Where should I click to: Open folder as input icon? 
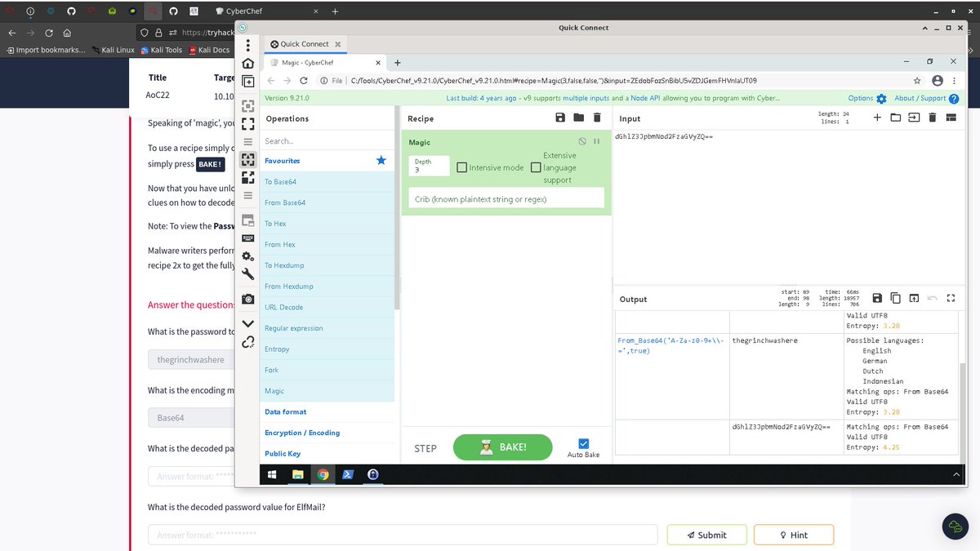point(896,118)
